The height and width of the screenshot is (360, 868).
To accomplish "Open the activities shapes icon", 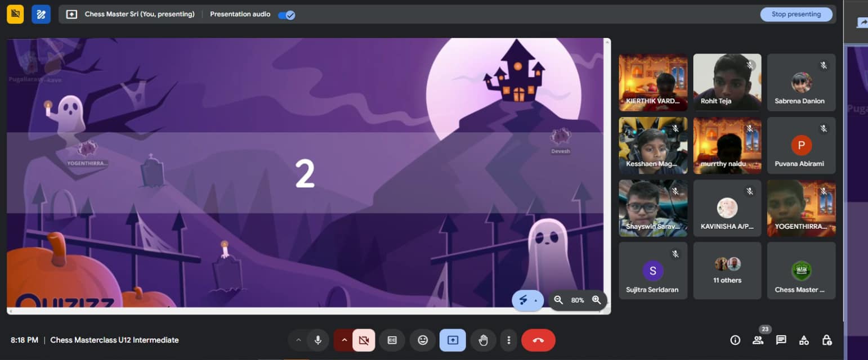I will point(804,340).
